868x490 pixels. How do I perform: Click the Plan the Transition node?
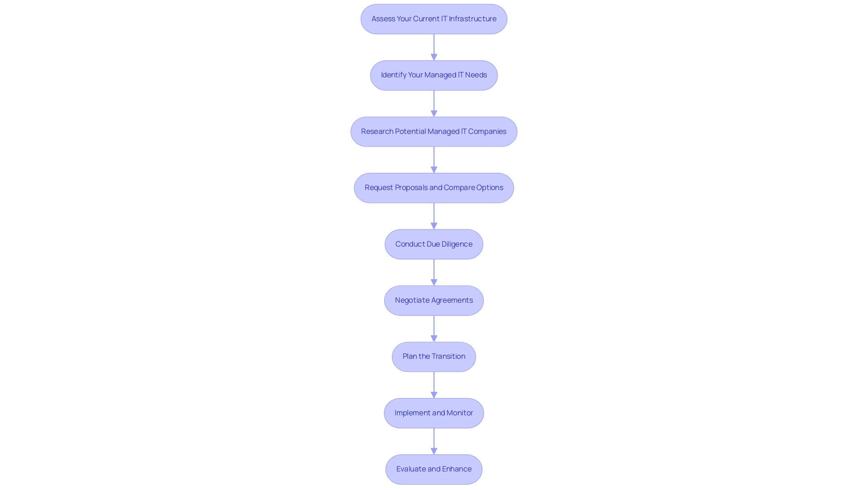point(434,357)
